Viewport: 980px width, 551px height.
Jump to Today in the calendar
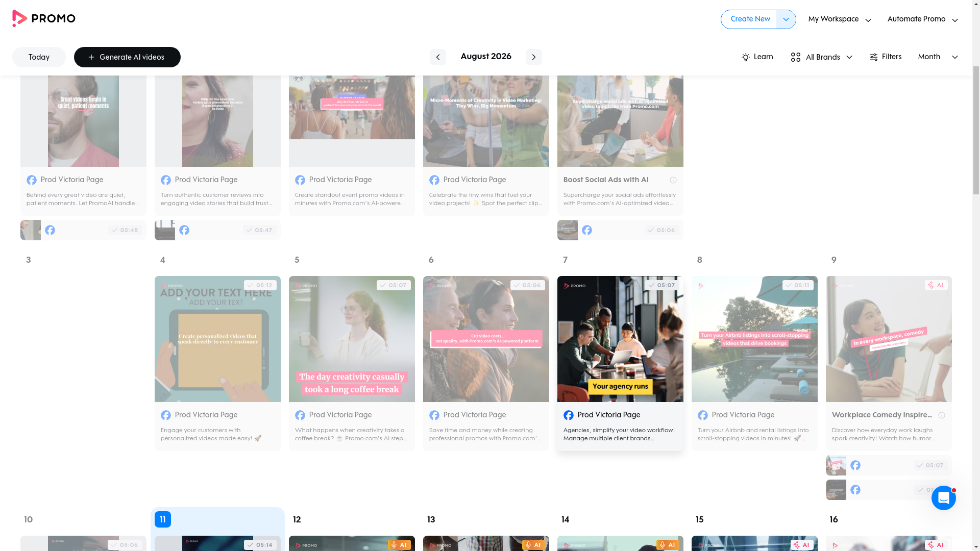pyautogui.click(x=39, y=57)
